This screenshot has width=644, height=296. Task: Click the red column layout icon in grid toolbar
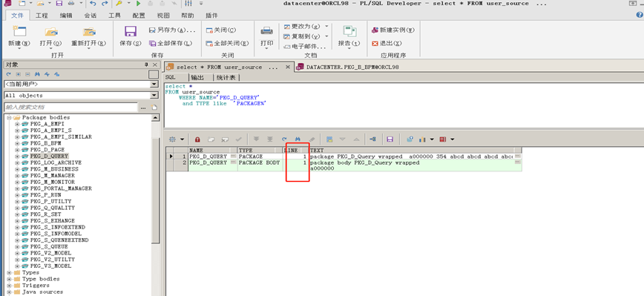[x=443, y=139]
